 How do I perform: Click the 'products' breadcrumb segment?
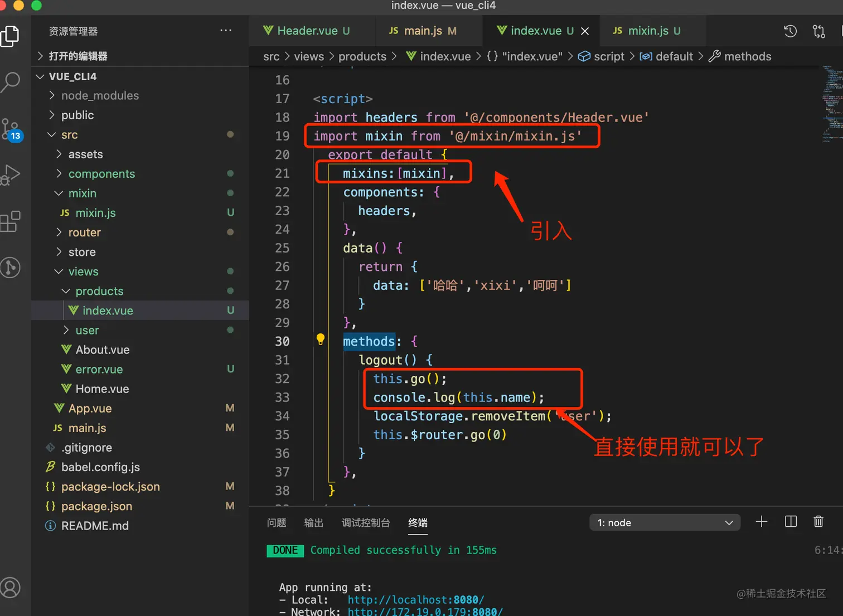click(362, 56)
